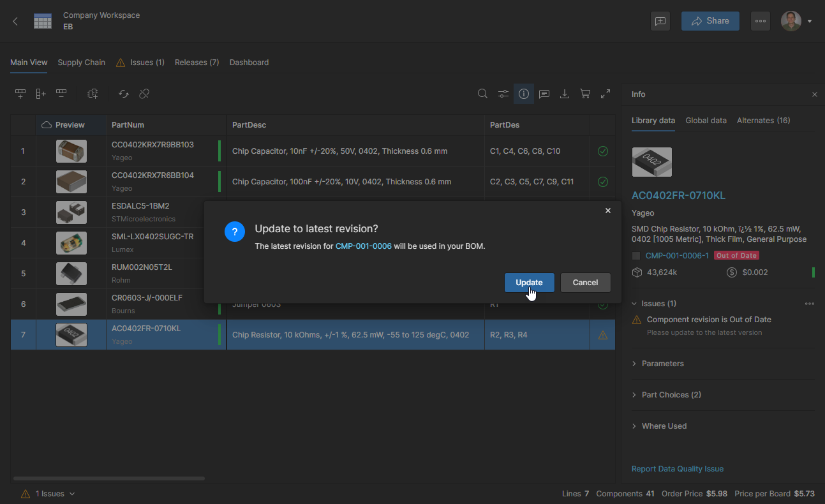Viewport: 825px width, 504px height.
Task: Expand the Where Used section
Action: click(664, 426)
